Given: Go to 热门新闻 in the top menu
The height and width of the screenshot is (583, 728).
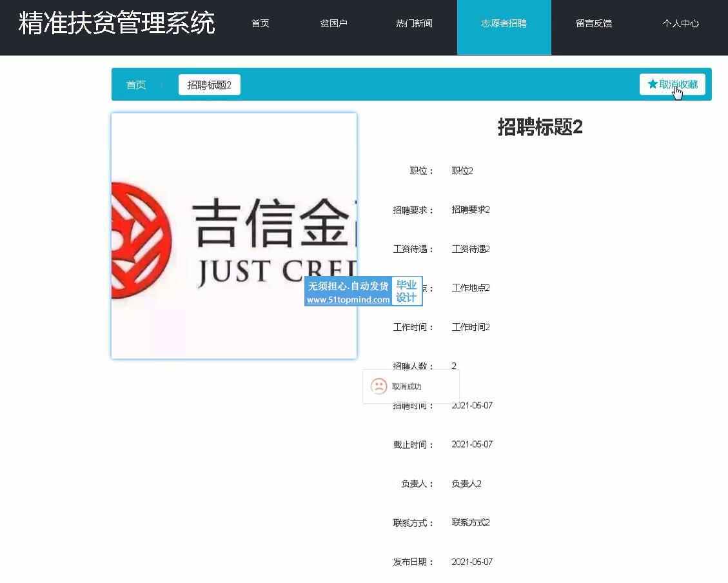Looking at the screenshot, I should coord(414,23).
